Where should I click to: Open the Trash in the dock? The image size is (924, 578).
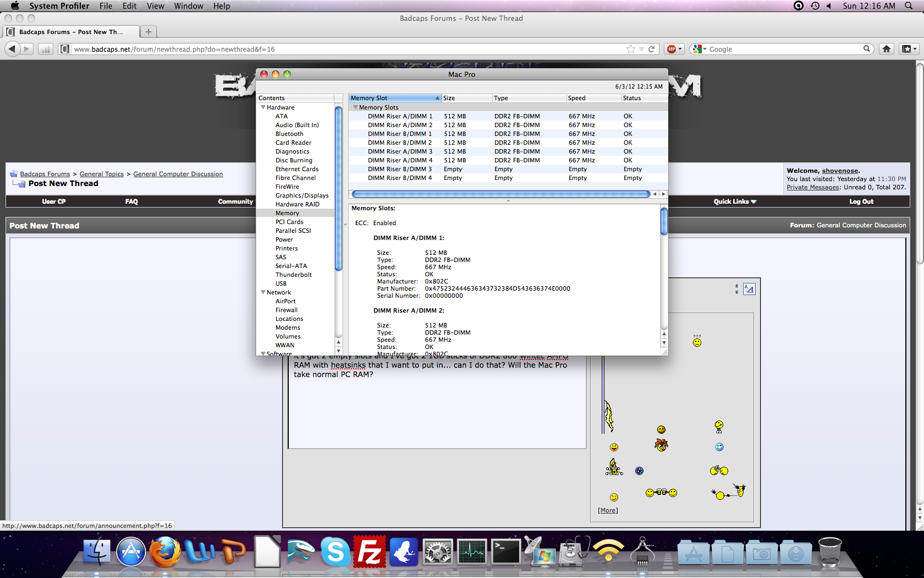[x=830, y=552]
